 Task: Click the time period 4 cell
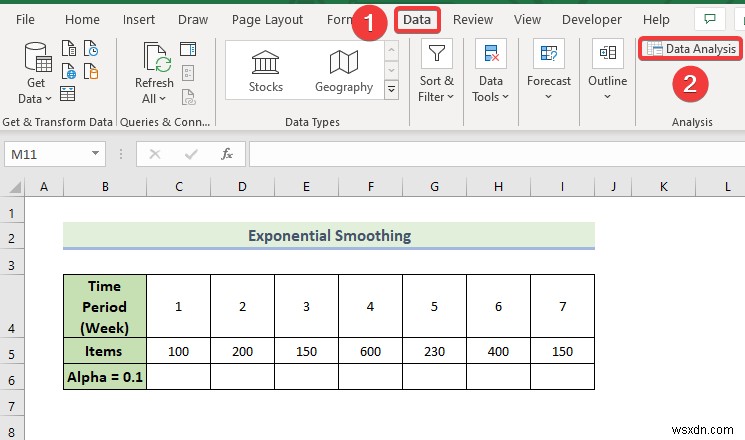pos(370,306)
